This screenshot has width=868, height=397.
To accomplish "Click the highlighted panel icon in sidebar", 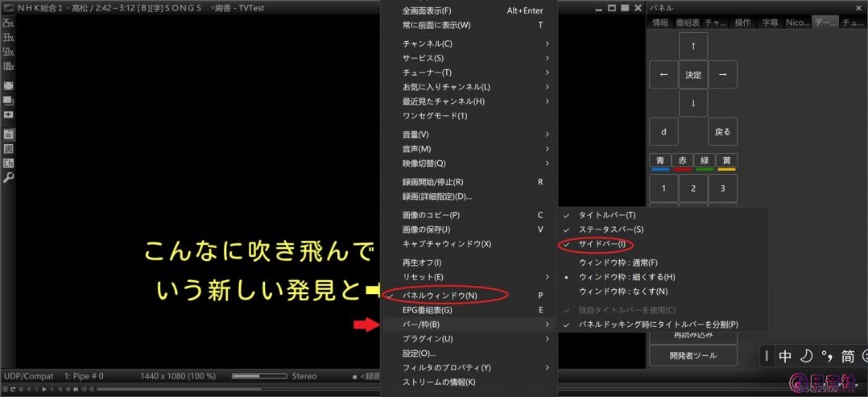I will coord(8,134).
